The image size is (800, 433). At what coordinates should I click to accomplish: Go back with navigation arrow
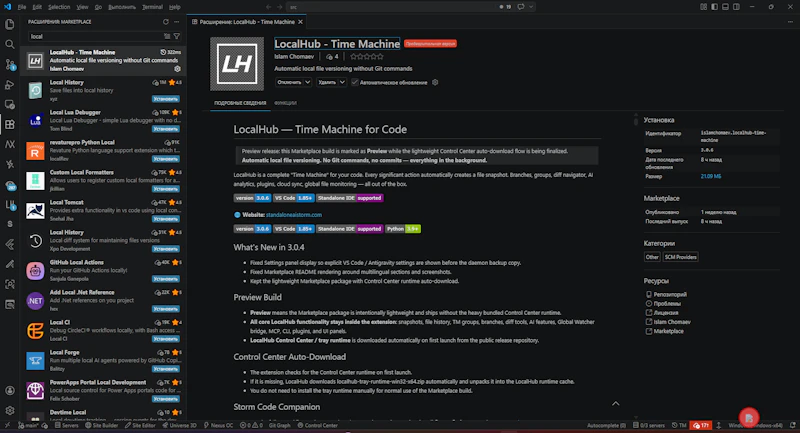tap(269, 7)
